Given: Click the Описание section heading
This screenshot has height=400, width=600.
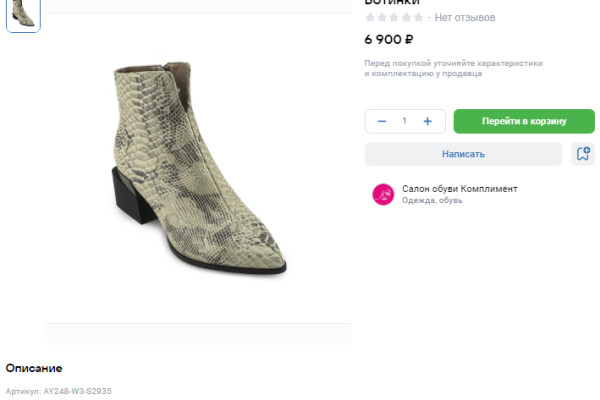Looking at the screenshot, I should point(34,368).
